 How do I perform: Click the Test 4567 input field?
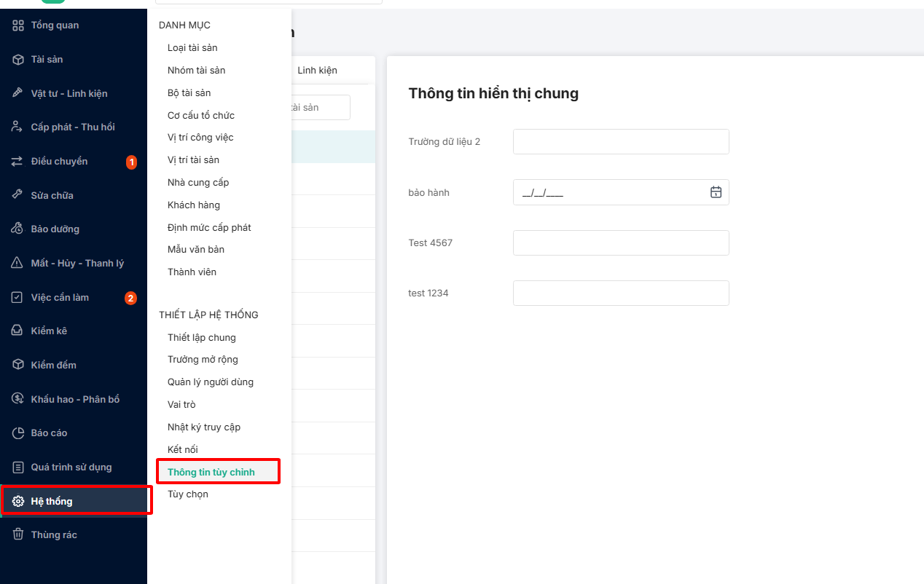coord(621,243)
